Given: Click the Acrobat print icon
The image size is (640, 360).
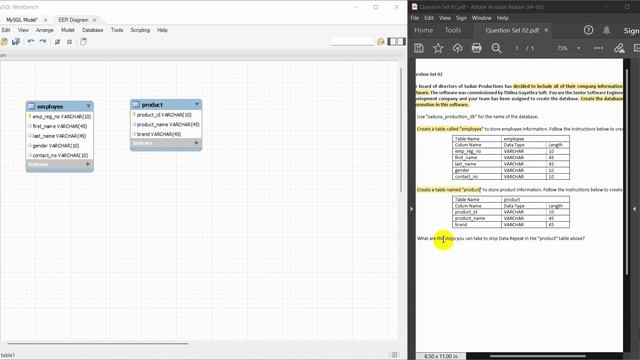Looking at the screenshot, I should point(476,48).
